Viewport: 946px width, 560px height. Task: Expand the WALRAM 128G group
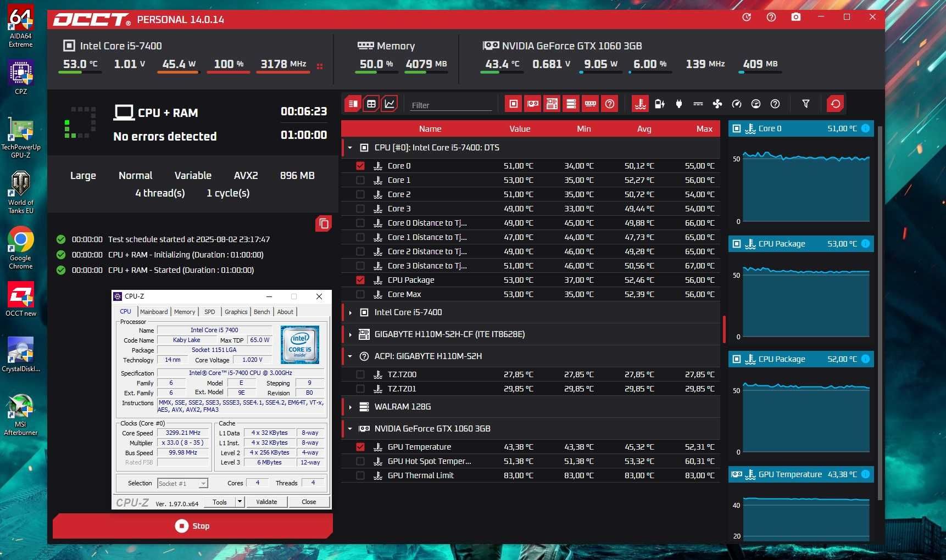(350, 407)
